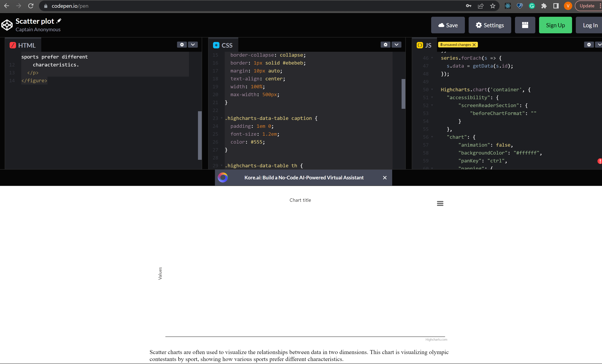Open the HTML editor settings gear
The width and height of the screenshot is (602, 364).
tap(182, 45)
